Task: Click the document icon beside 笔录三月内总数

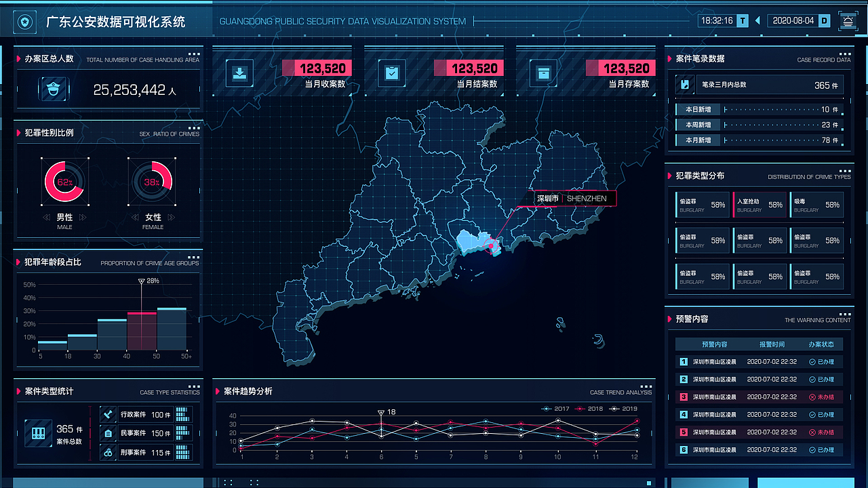Action: [x=686, y=85]
